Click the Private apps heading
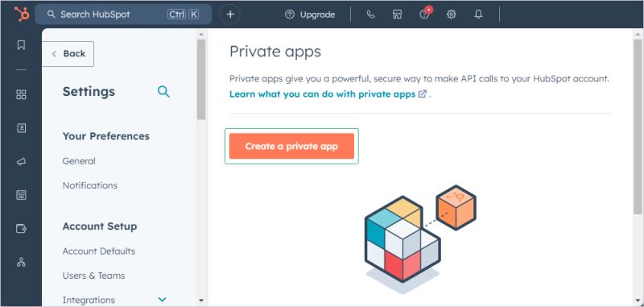The width and height of the screenshot is (644, 307). (275, 52)
